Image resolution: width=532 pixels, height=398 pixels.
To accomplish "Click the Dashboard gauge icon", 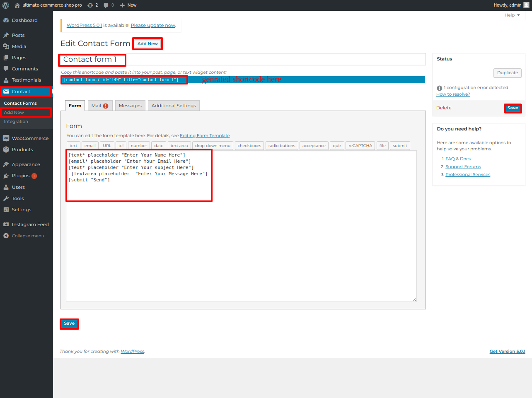I will pos(6,20).
